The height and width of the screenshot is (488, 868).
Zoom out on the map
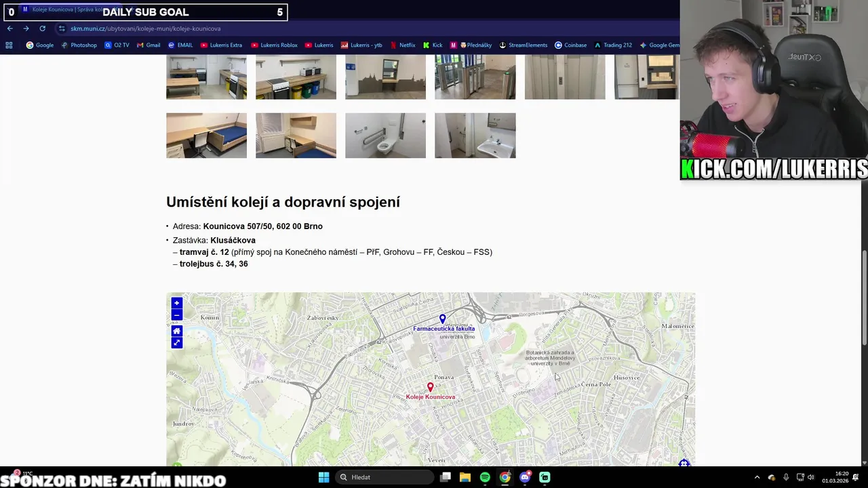176,315
